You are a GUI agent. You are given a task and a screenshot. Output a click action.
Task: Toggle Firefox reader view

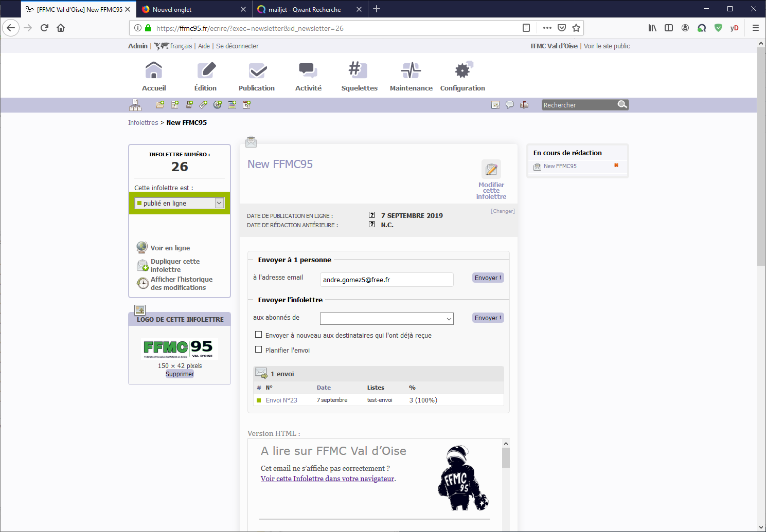pyautogui.click(x=526, y=28)
